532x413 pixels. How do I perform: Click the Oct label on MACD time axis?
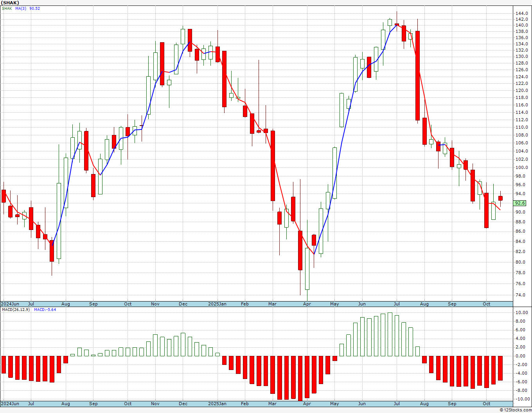coord(486,404)
